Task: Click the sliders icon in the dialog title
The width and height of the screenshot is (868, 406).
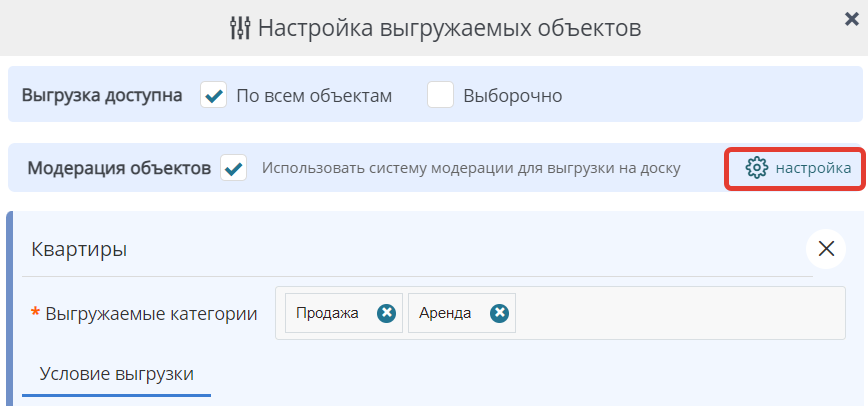Action: (240, 27)
